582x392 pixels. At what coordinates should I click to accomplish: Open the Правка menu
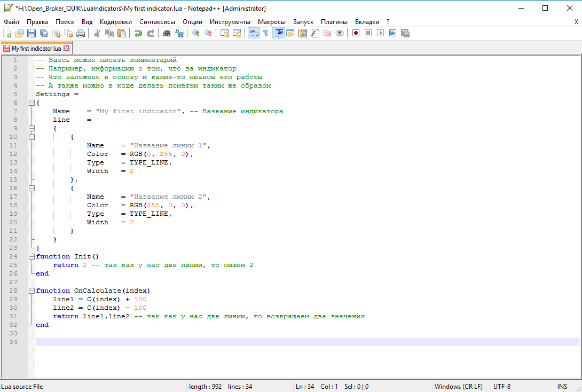pos(37,22)
